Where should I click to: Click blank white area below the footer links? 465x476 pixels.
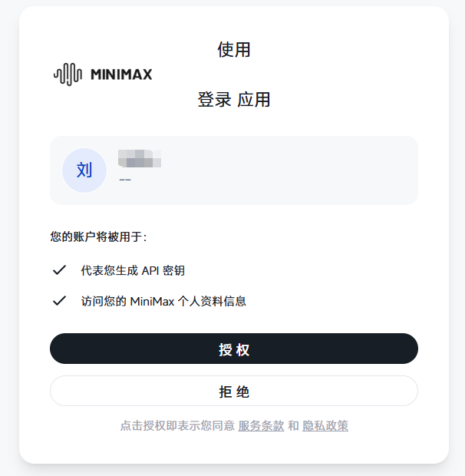234,449
